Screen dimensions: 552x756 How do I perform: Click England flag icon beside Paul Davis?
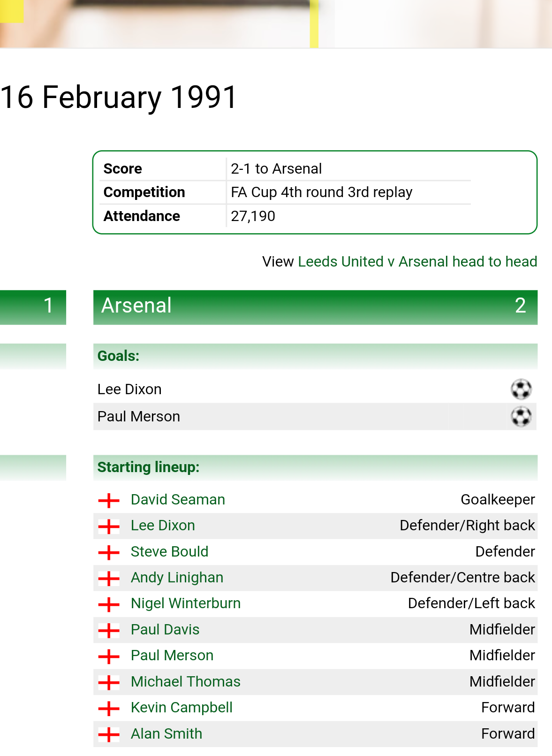(x=109, y=630)
